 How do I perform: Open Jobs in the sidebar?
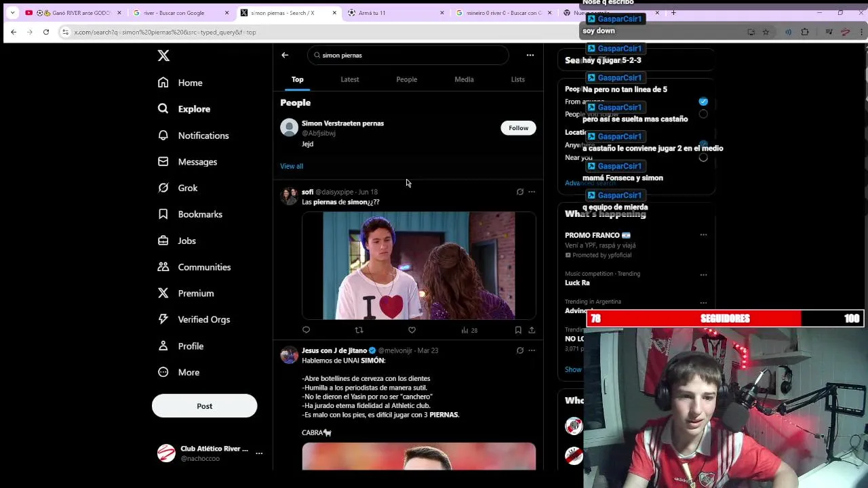pyautogui.click(x=177, y=241)
